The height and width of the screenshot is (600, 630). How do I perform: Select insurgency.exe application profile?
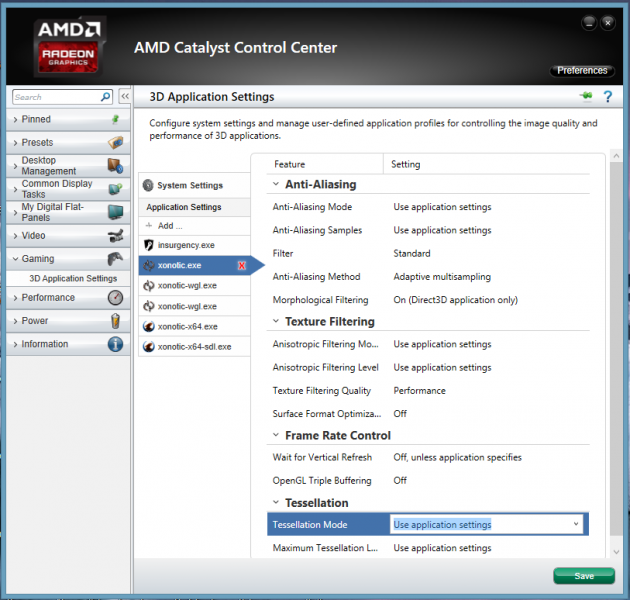[186, 244]
